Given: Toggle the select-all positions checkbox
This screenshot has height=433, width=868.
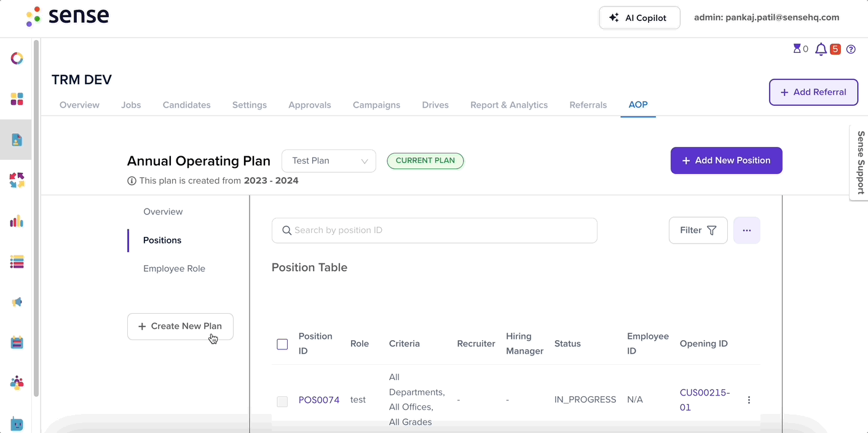Looking at the screenshot, I should pos(282,344).
